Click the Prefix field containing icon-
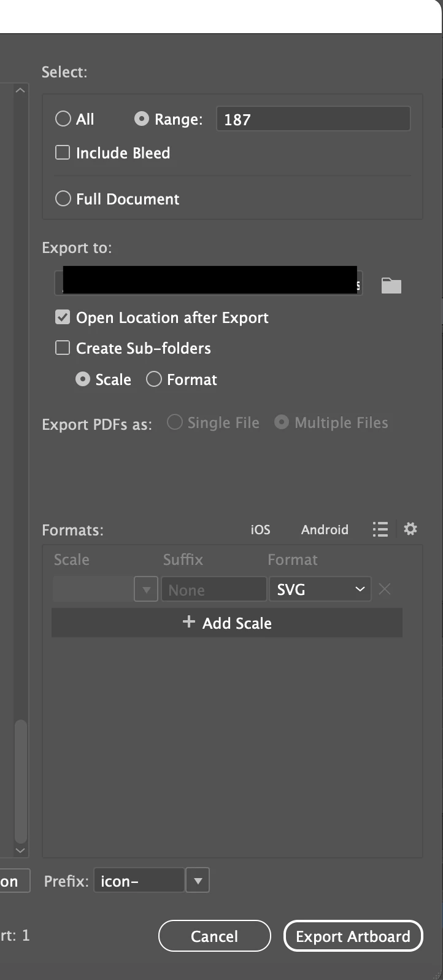The image size is (443, 980). (x=139, y=881)
